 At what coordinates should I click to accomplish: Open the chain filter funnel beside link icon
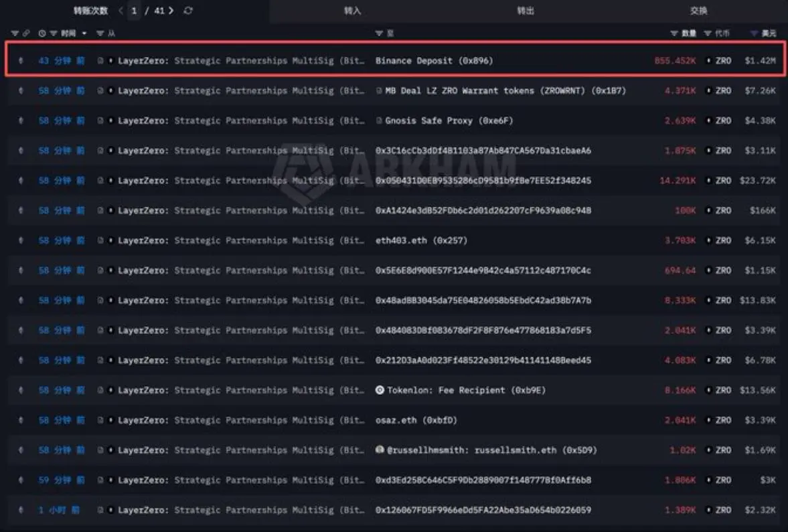[x=15, y=33]
